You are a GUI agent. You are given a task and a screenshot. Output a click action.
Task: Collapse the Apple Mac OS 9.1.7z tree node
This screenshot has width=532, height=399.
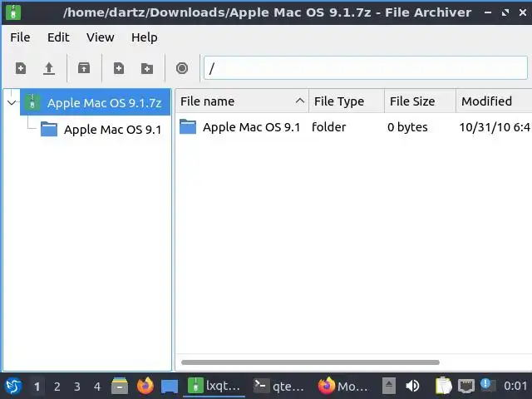point(12,102)
